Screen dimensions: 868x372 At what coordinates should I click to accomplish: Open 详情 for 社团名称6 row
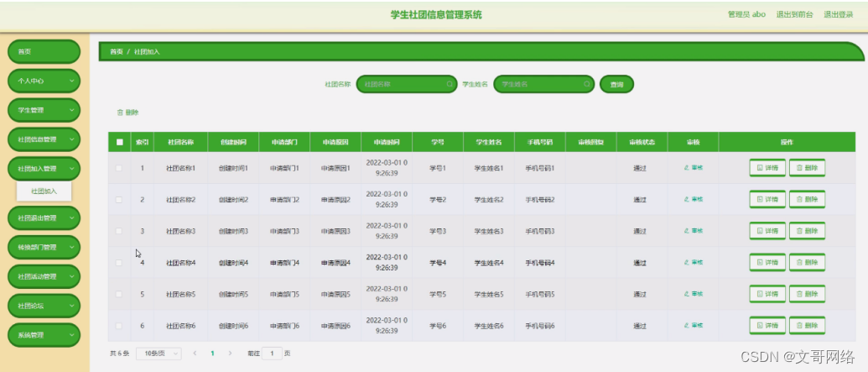click(767, 326)
